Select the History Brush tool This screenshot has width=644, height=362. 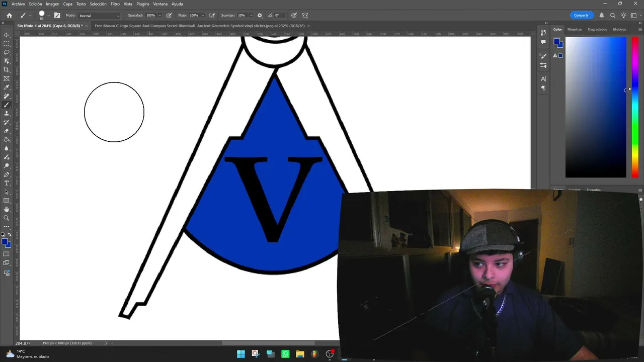pyautogui.click(x=7, y=122)
